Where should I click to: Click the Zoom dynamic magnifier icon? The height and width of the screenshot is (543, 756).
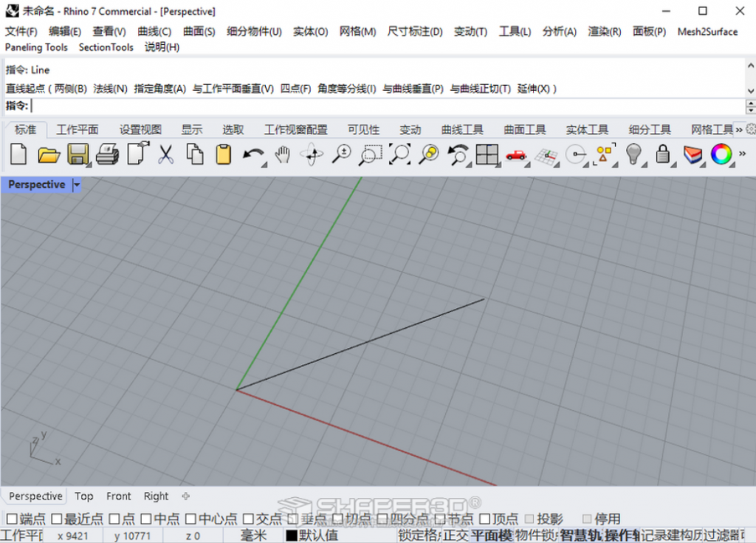(341, 154)
